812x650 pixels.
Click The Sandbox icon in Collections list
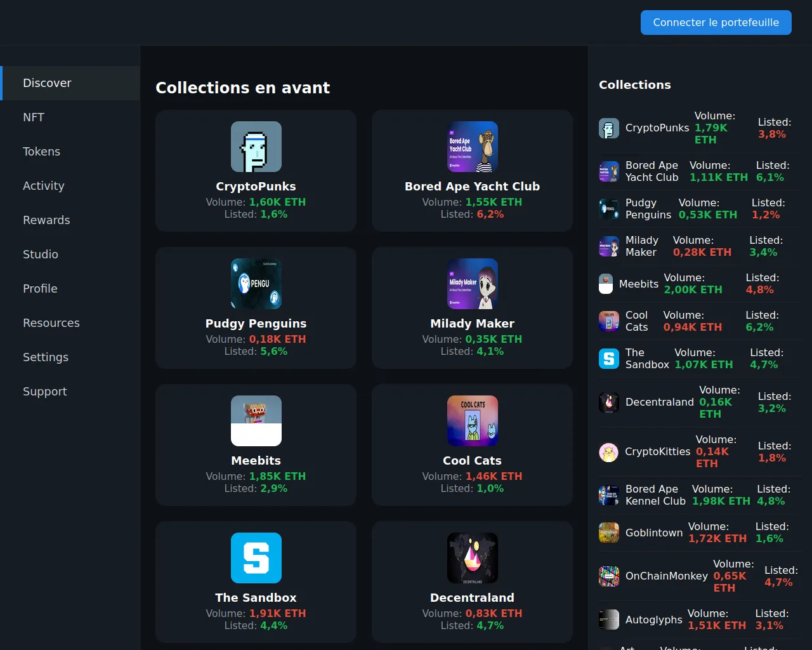609,359
